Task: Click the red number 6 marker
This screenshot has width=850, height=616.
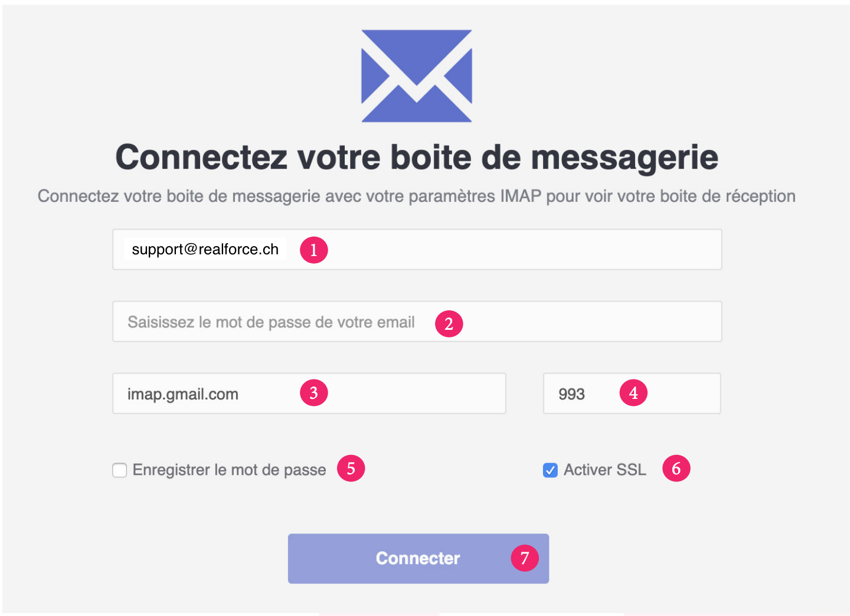Action: point(676,468)
